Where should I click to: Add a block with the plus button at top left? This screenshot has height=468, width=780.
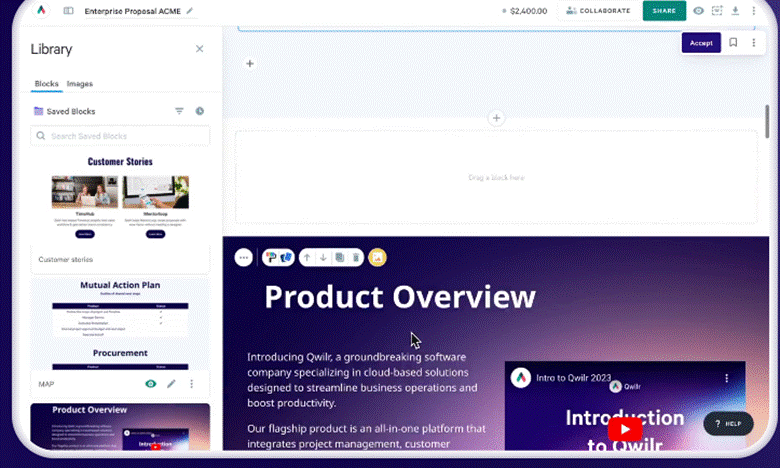pyautogui.click(x=250, y=64)
